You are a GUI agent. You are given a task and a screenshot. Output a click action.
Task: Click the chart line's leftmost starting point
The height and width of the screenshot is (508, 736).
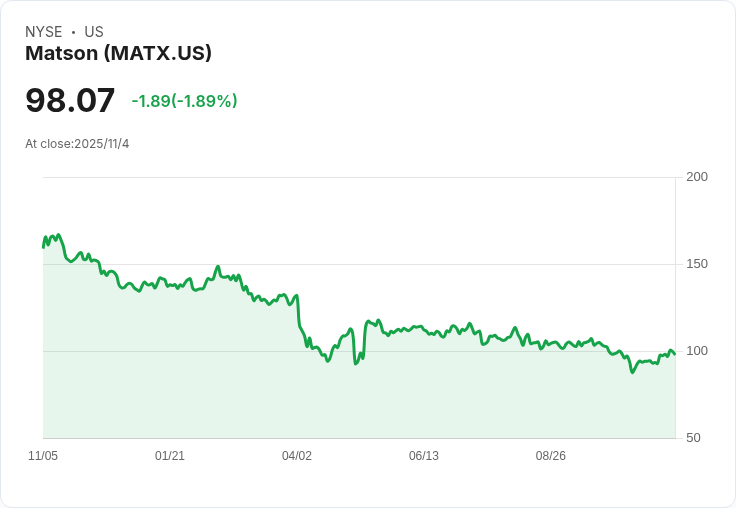[x=44, y=245]
